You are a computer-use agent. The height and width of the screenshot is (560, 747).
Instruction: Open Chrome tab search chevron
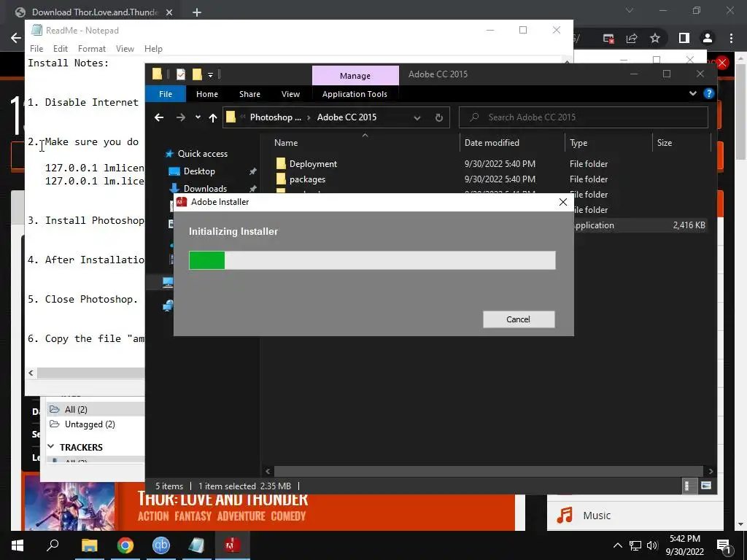coord(630,10)
